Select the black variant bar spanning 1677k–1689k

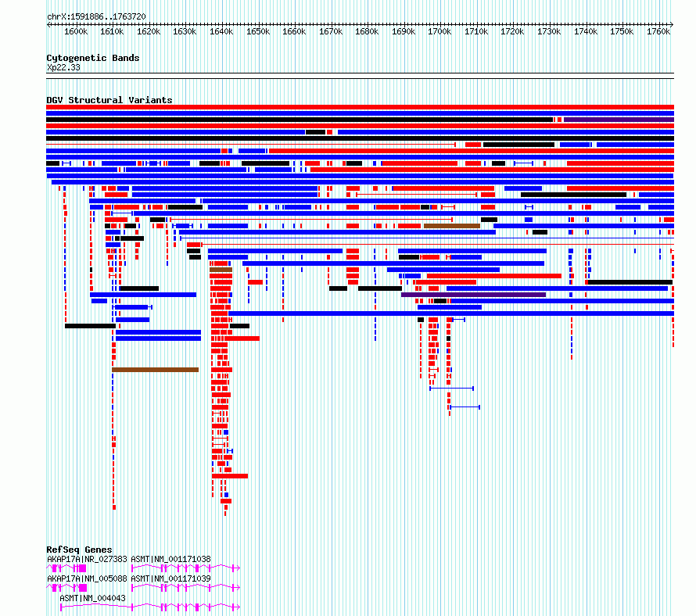(380, 288)
